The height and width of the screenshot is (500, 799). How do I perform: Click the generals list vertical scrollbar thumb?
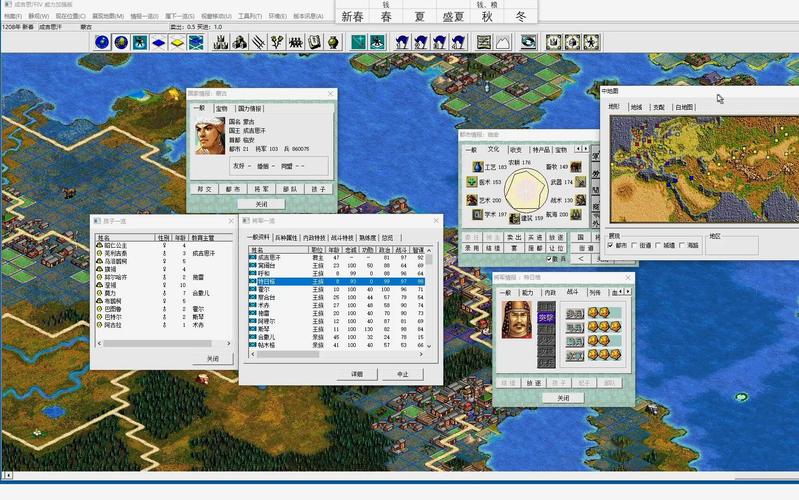tap(429, 259)
